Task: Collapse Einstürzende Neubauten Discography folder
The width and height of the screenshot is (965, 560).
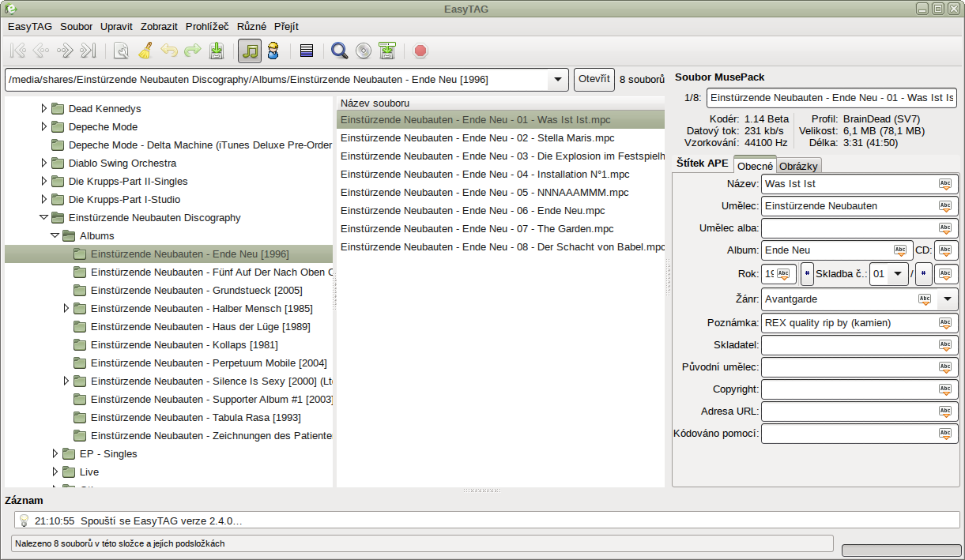Action: click(44, 217)
